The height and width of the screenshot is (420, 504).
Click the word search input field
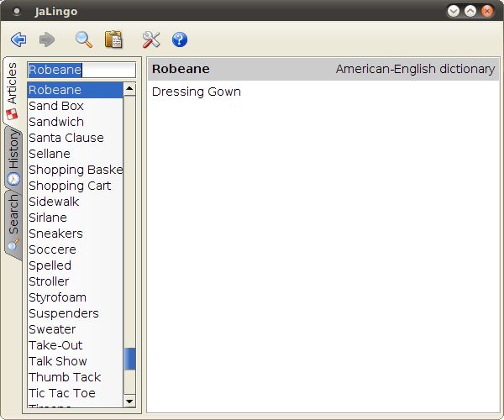pyautogui.click(x=81, y=70)
